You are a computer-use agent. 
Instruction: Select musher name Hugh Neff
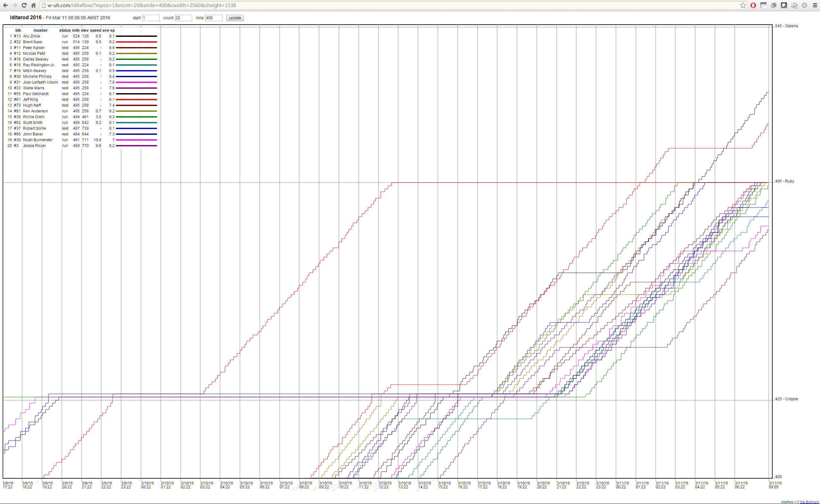(x=32, y=105)
